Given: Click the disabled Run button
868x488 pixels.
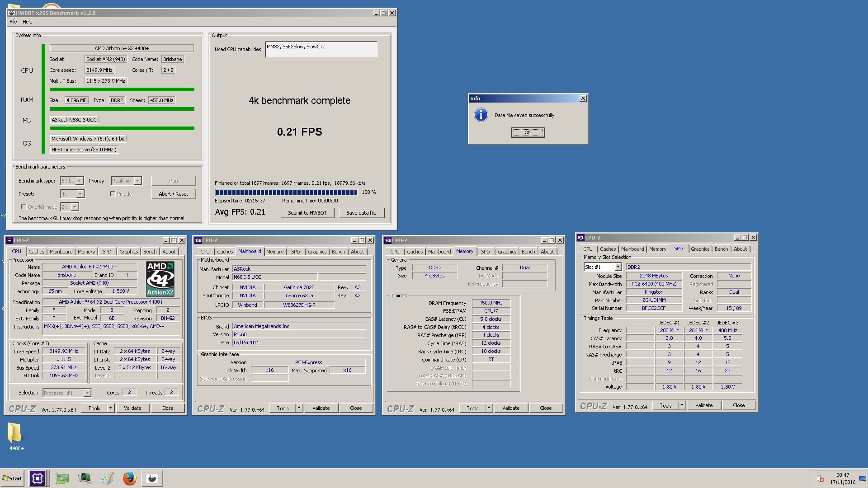Looking at the screenshot, I should (x=174, y=181).
